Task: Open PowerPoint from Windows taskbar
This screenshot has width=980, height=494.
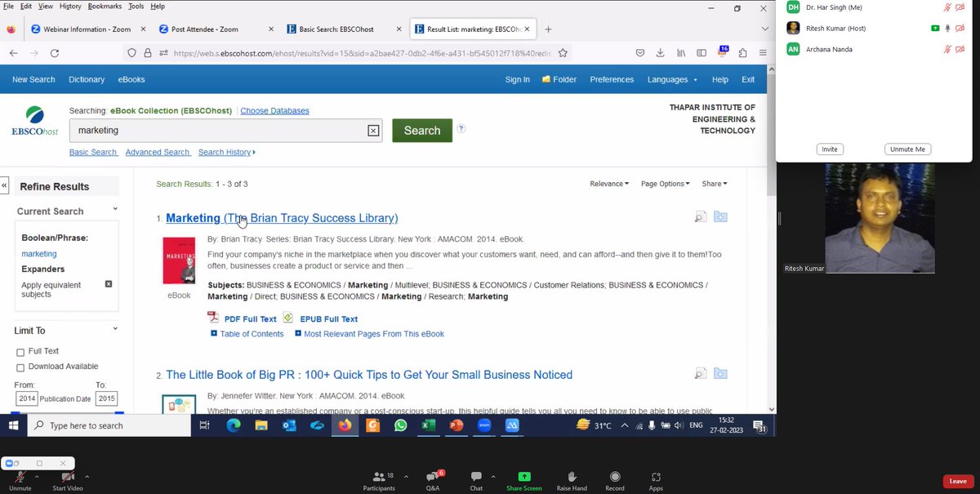Action: 456,425
